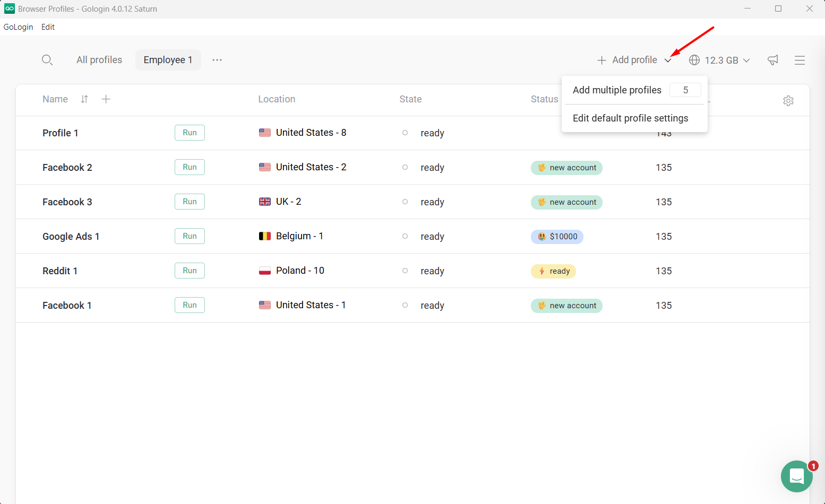
Task: Run the Reddit 1 profile
Action: coord(190,271)
